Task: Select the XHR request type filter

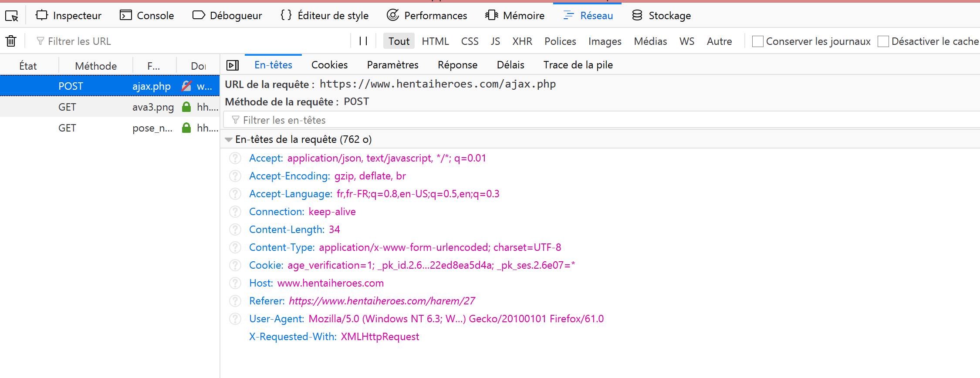Action: (x=522, y=41)
